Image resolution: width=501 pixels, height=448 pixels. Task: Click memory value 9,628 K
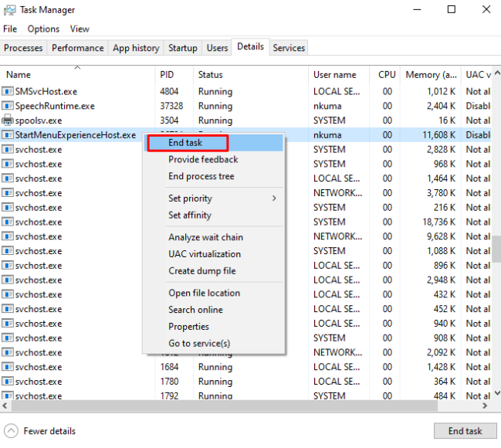442,236
